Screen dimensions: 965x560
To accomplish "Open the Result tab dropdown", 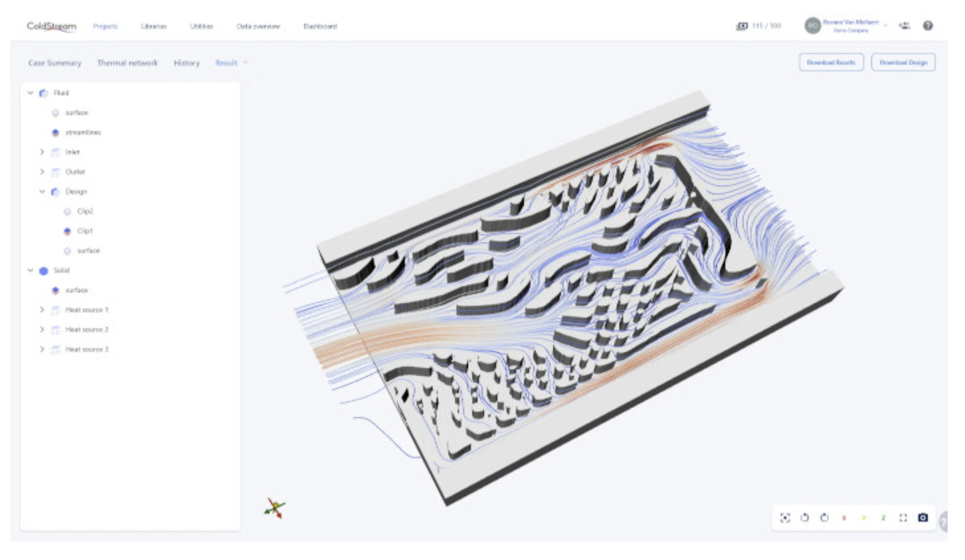I will pos(231,63).
